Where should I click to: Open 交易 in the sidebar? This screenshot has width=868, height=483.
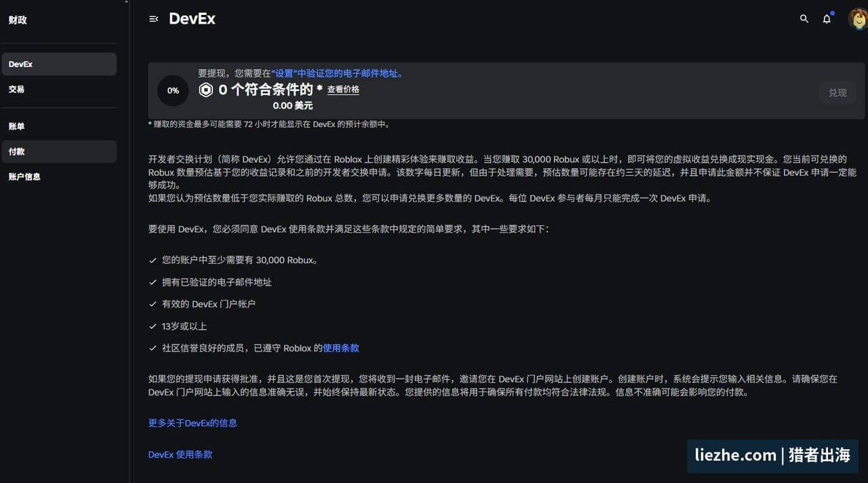pyautogui.click(x=59, y=89)
